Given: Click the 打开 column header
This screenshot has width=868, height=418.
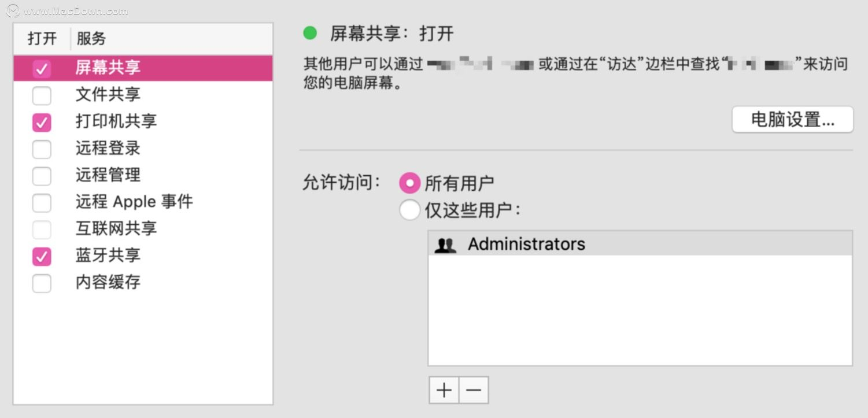Looking at the screenshot, I should pos(42,39).
